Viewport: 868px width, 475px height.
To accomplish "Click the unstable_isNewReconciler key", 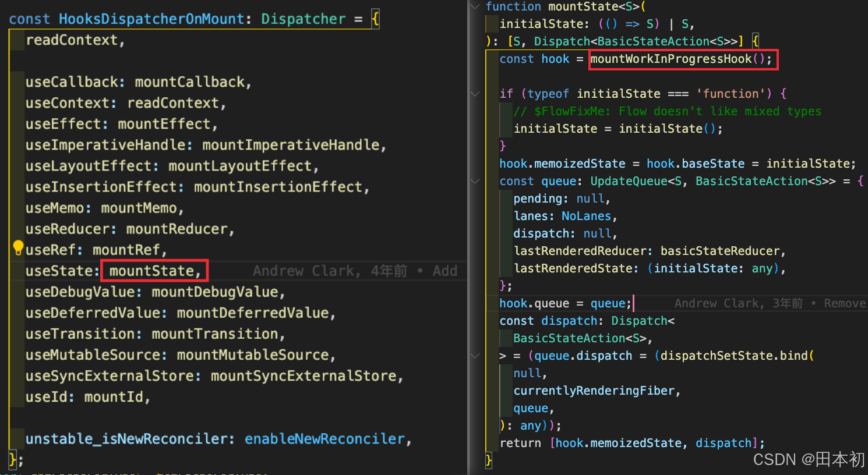I will point(126,438).
